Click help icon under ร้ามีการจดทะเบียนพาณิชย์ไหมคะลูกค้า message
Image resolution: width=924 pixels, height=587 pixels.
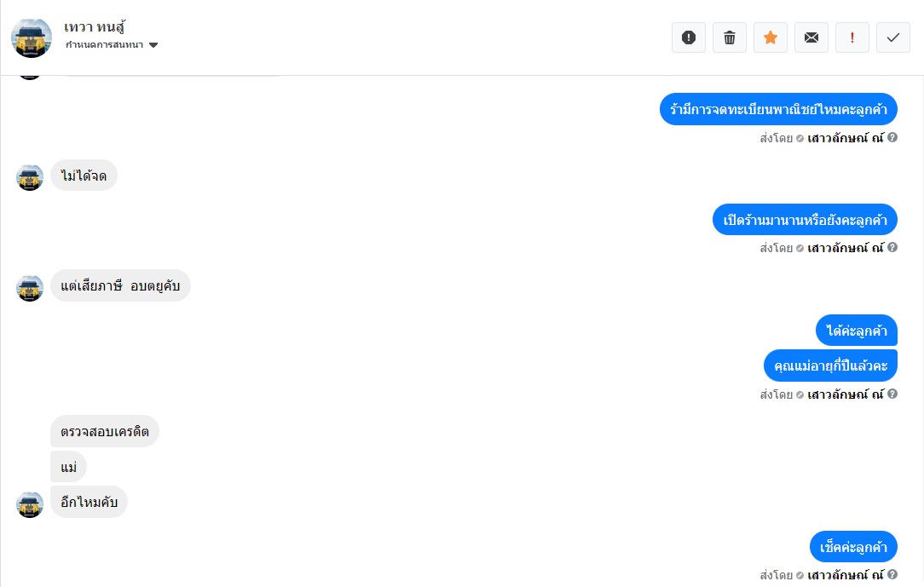[x=892, y=137]
